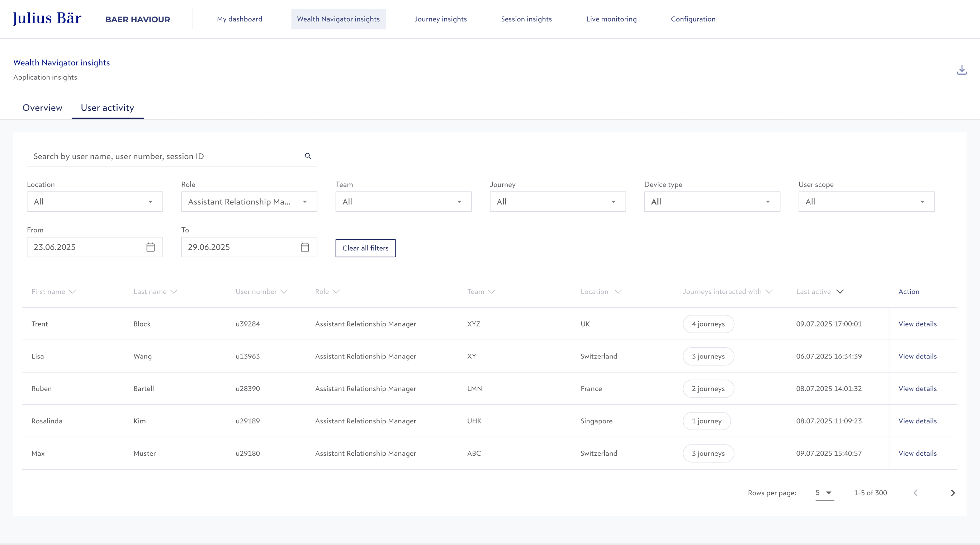Image resolution: width=980 pixels, height=545 pixels.
Task: Sort by First name column chevron
Action: (72, 292)
